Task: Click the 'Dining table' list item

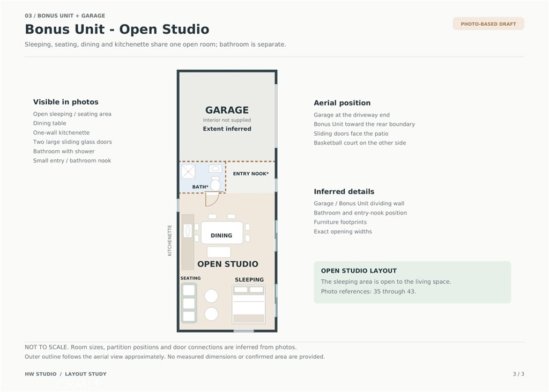Action: (x=49, y=123)
